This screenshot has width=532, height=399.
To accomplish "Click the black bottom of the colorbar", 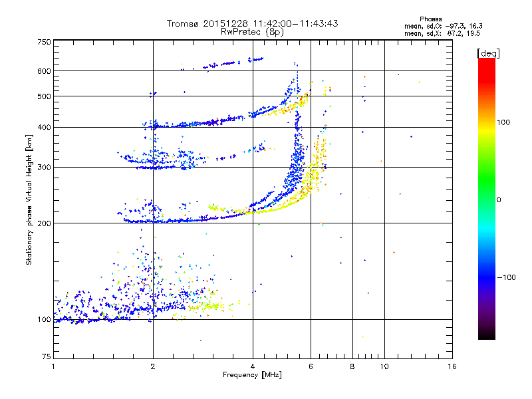I will pos(487,334).
